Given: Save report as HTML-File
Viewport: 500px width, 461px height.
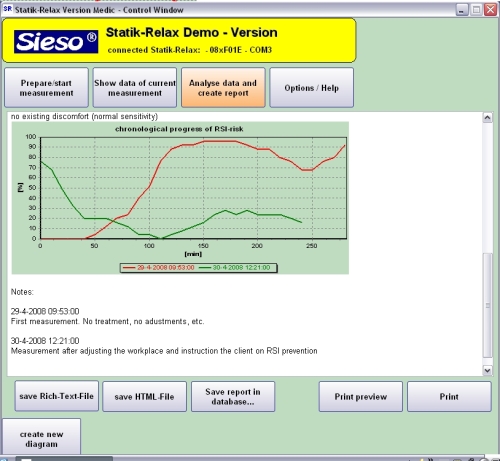Looking at the screenshot, I should click(144, 396).
